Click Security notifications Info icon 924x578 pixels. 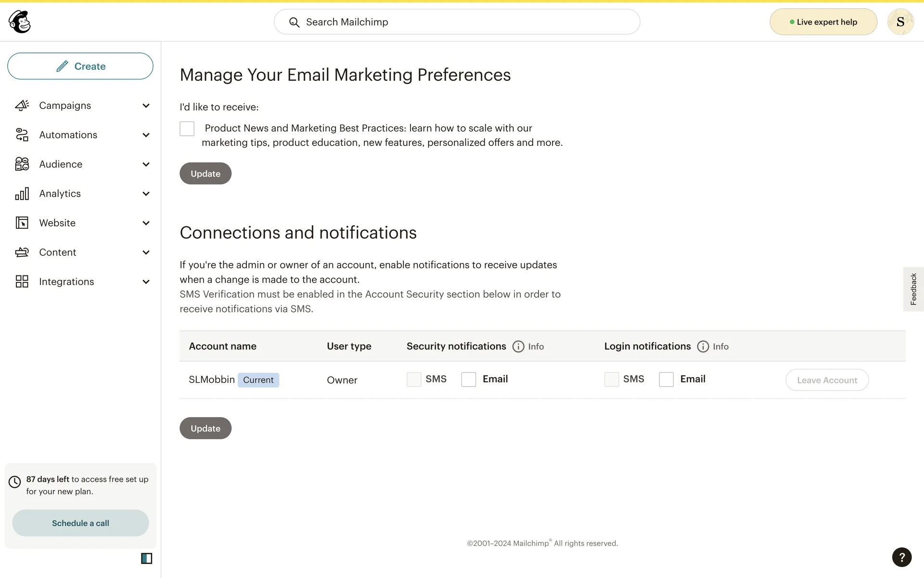[518, 346]
